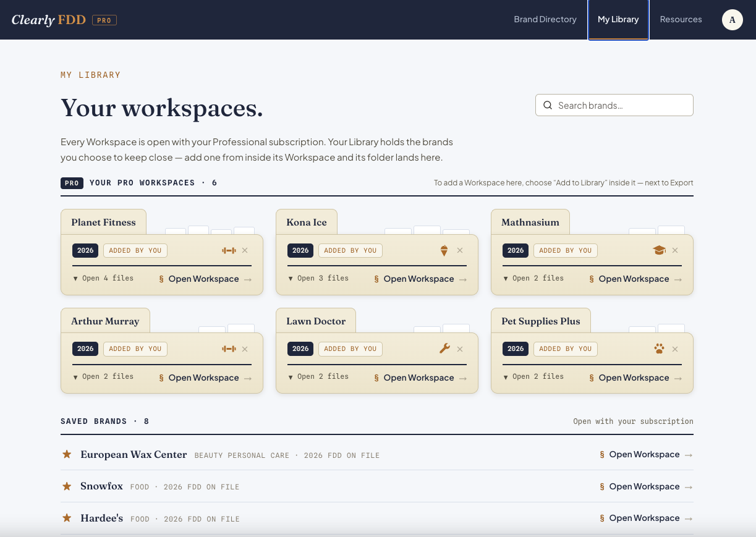756x537 pixels.
Task: Remove Mathnasium workspace with its X icon
Action: [x=675, y=250]
